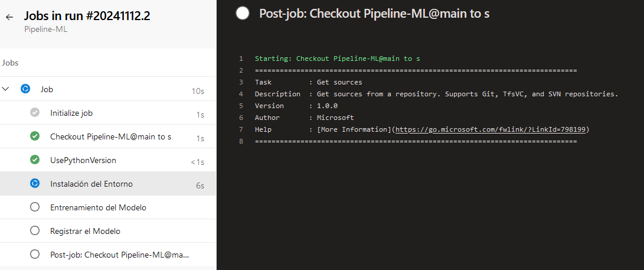Click green success icon beside UsePythonVersion

35,160
